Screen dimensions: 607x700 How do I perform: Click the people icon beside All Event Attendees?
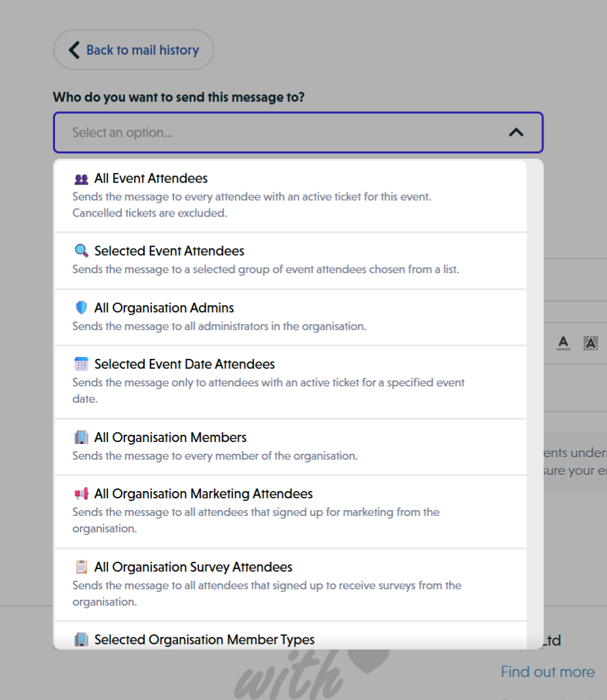tap(81, 177)
